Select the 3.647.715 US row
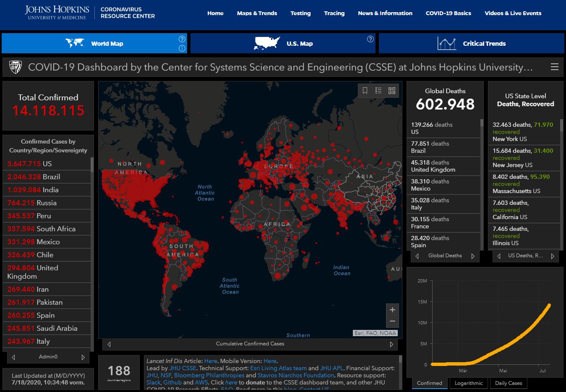 pyautogui.click(x=47, y=164)
